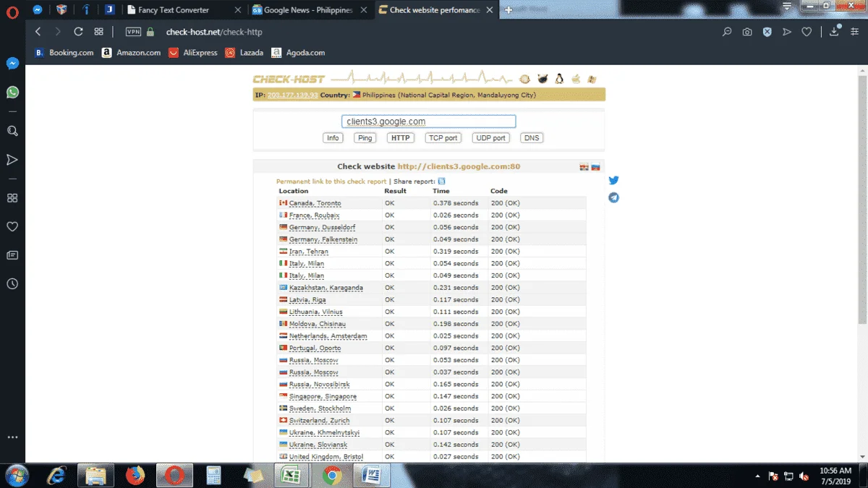Open History clock in the sidebar

[12, 284]
